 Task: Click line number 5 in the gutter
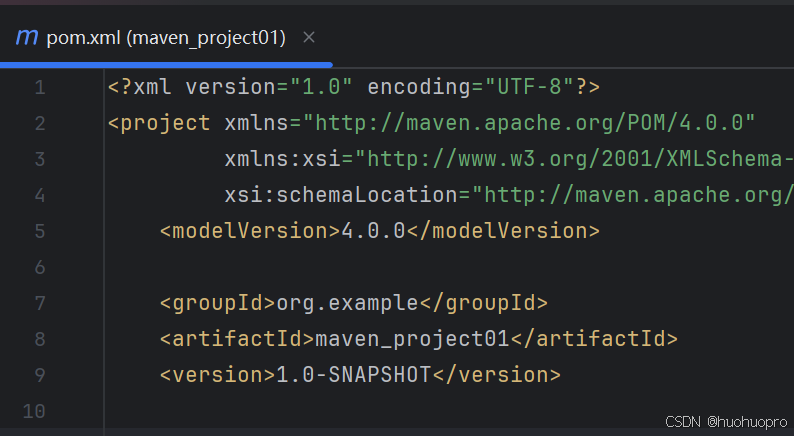pos(40,231)
